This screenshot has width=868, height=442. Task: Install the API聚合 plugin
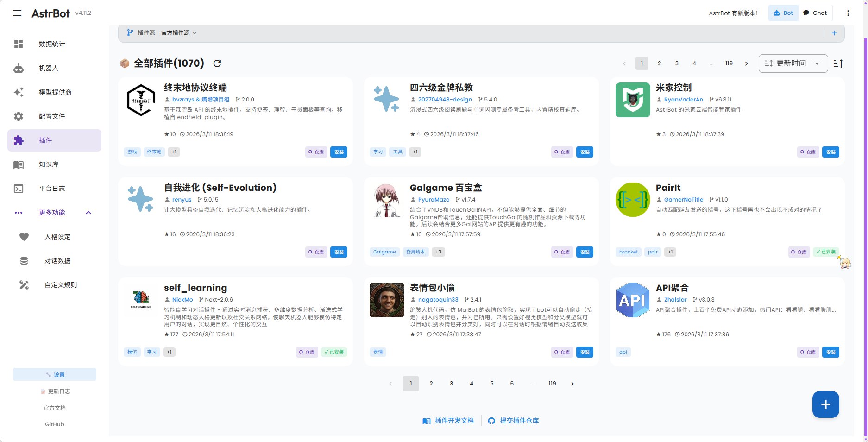tap(830, 352)
